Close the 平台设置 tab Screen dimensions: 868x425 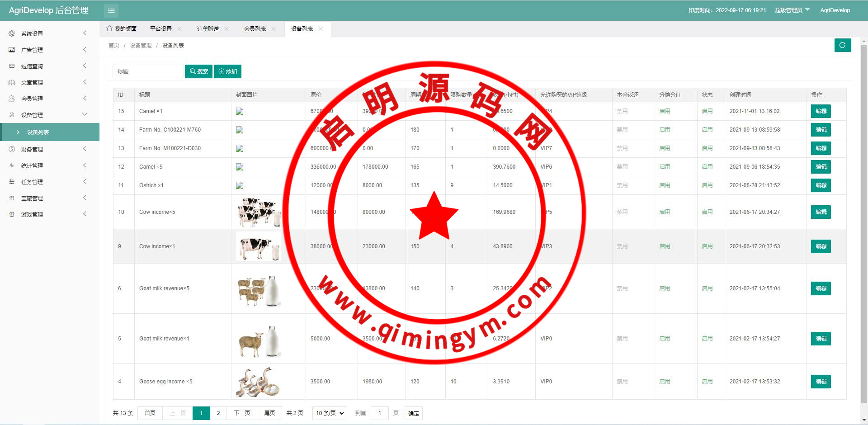click(x=179, y=29)
